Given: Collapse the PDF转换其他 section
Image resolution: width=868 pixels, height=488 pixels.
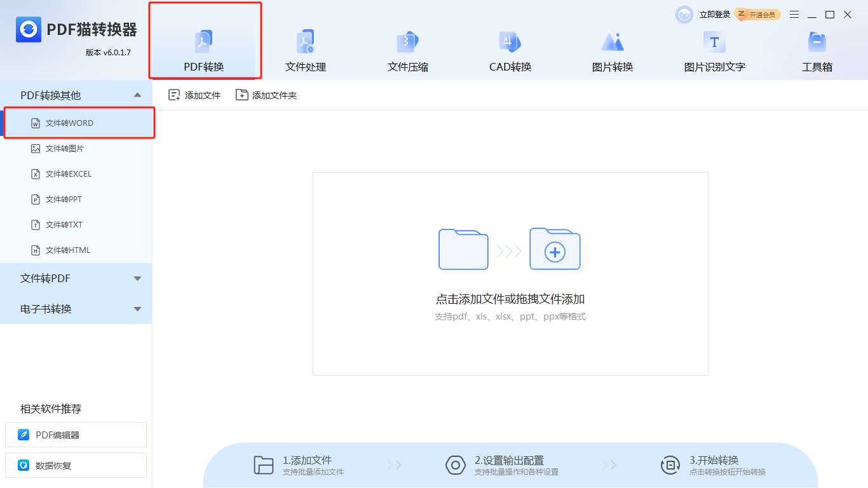Looking at the screenshot, I should pyautogui.click(x=76, y=95).
